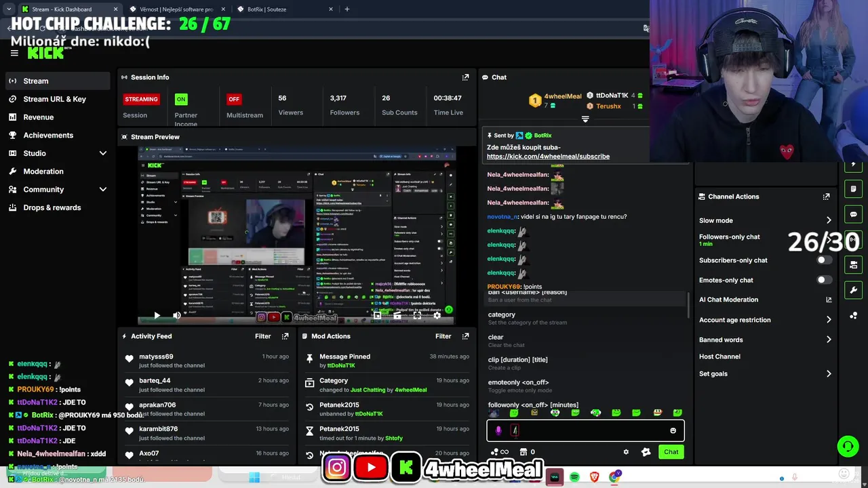Open the Achievements page
This screenshot has width=868, height=488.
(x=57, y=135)
